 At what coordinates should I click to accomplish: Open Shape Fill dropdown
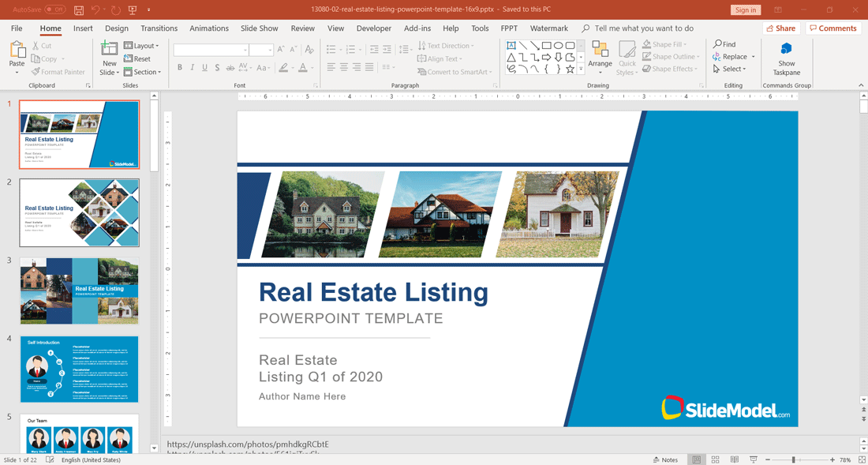(x=665, y=44)
